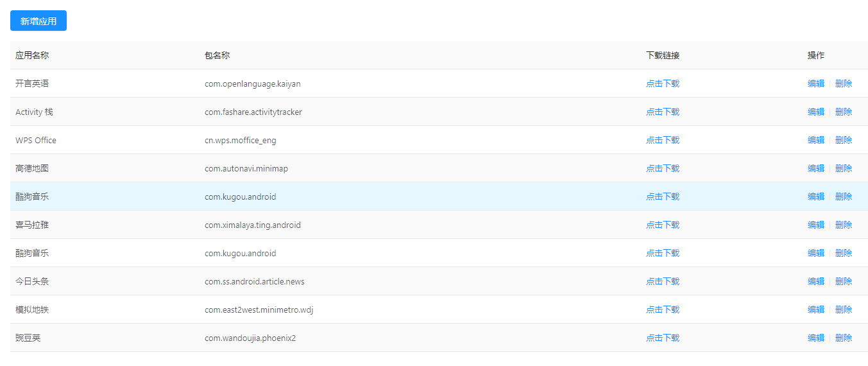This screenshot has width=868, height=366.
Task: Choose 编辑 for 今日头条
Action: (x=816, y=281)
